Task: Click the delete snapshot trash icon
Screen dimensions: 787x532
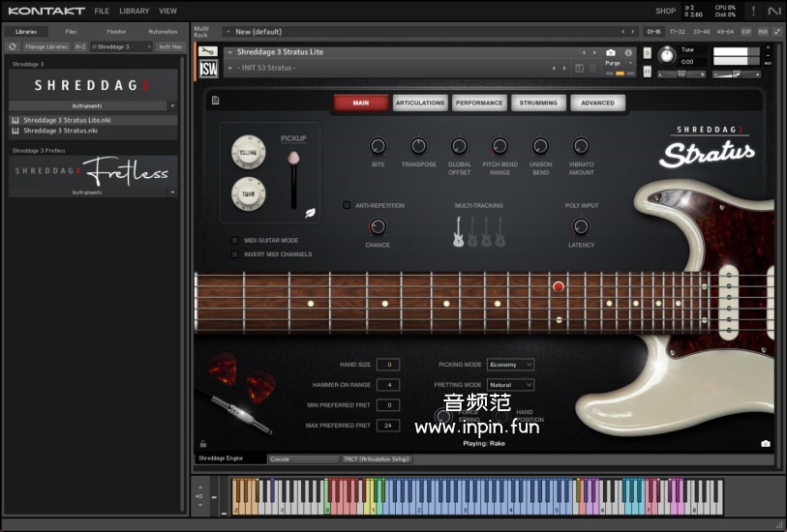Action: point(592,68)
